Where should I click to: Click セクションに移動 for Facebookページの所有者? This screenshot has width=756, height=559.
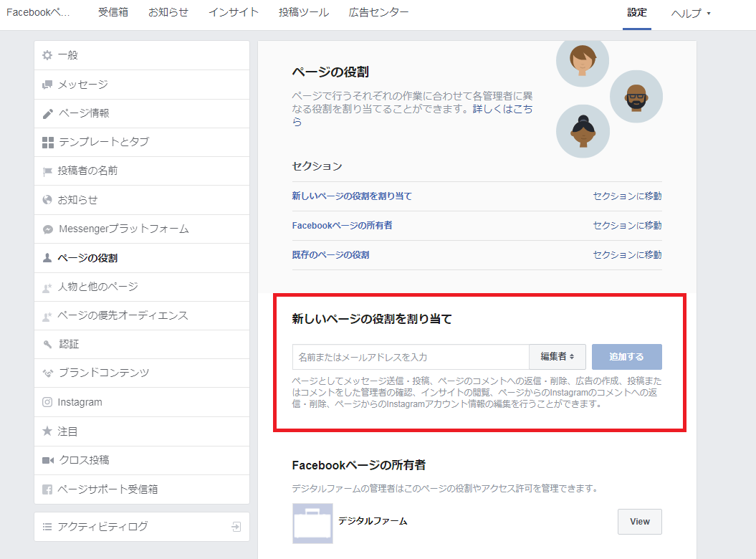coord(627,225)
